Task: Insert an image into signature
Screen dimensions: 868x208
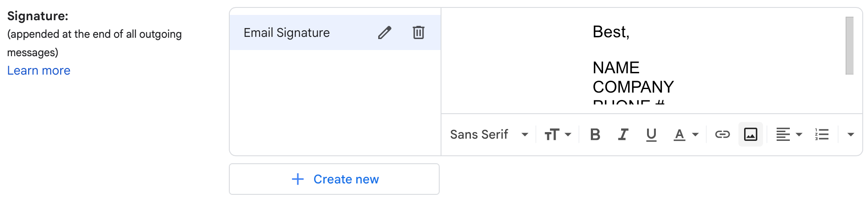Action: [750, 134]
